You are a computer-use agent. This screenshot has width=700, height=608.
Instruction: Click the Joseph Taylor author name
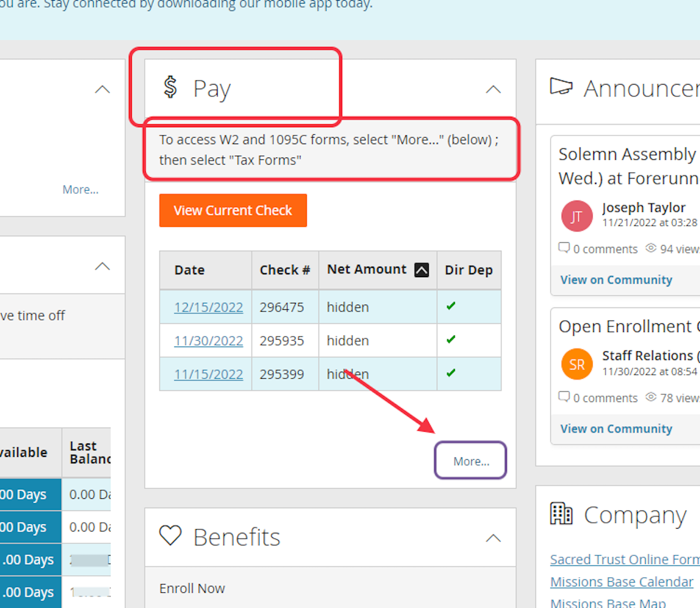[x=643, y=207]
